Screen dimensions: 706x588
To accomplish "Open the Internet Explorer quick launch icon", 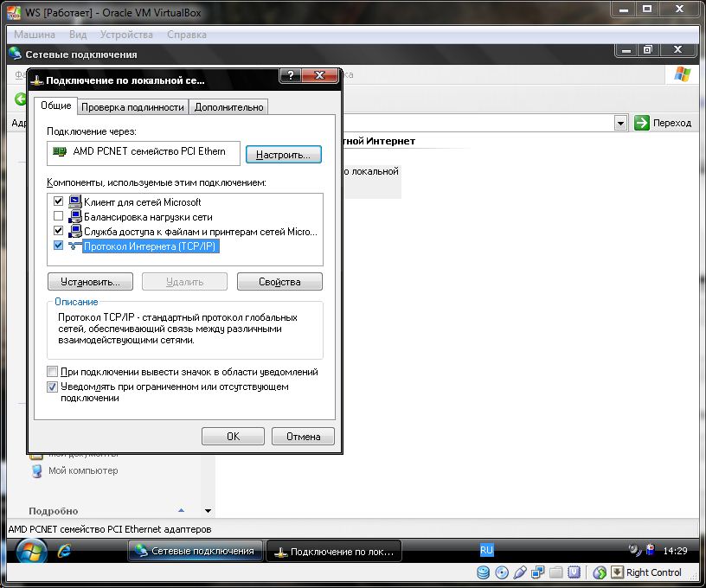I will pyautogui.click(x=65, y=551).
